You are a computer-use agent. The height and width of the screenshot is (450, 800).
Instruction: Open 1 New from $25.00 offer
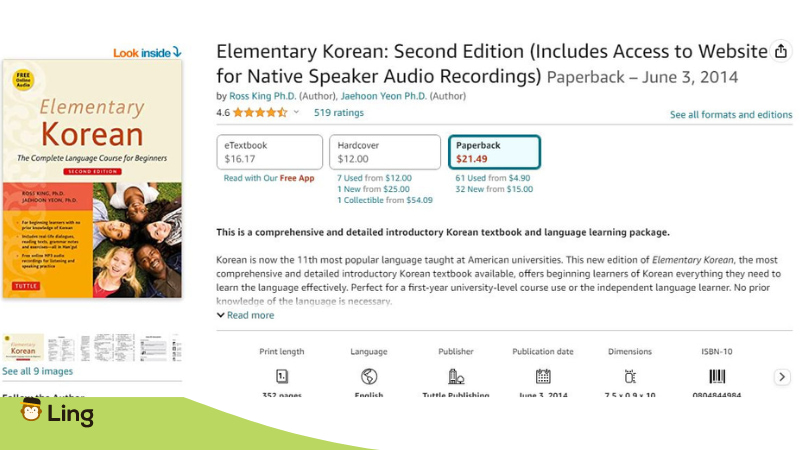[373, 189]
